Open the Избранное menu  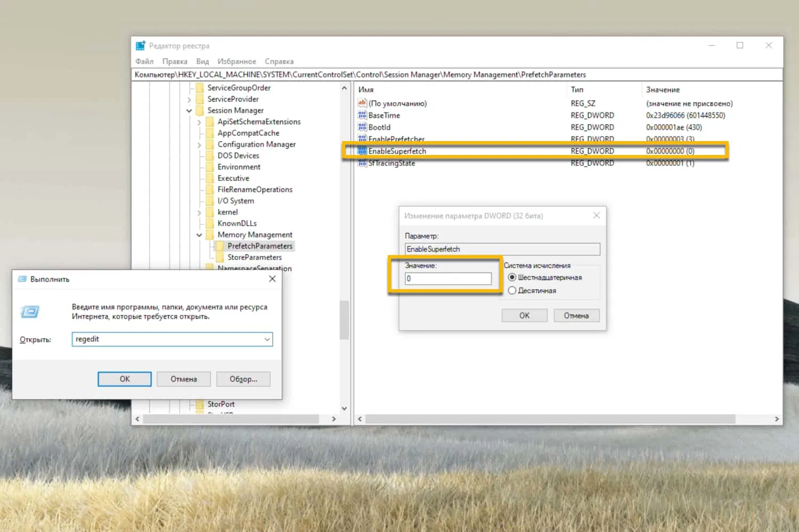point(237,61)
